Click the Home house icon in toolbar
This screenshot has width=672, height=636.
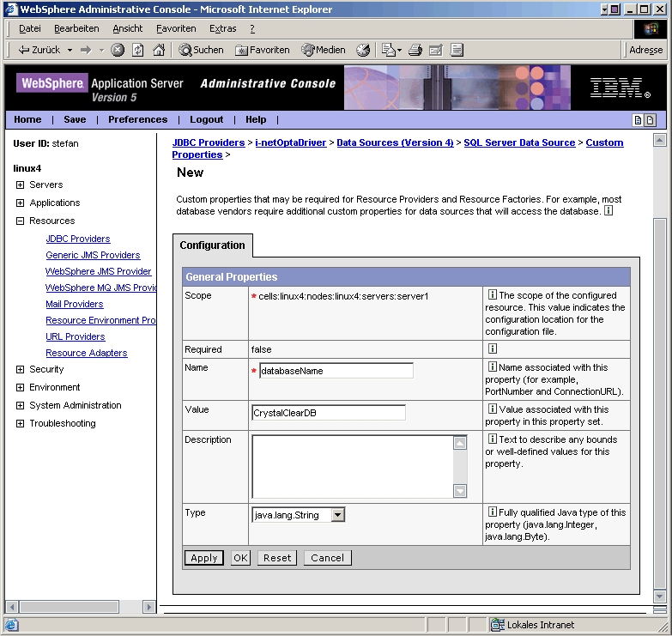click(x=159, y=50)
